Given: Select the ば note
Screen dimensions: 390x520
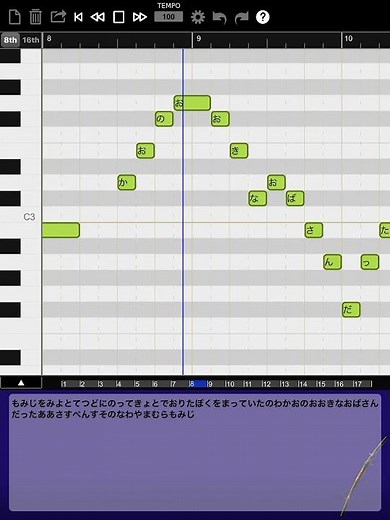Looking at the screenshot, I should point(295,198).
